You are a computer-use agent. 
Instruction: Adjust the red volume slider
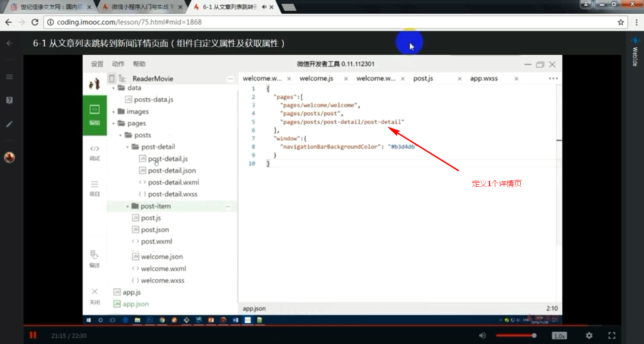516,335
